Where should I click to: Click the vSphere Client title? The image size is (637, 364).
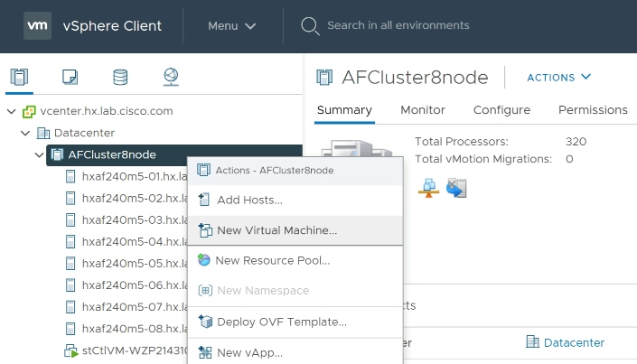click(x=112, y=26)
